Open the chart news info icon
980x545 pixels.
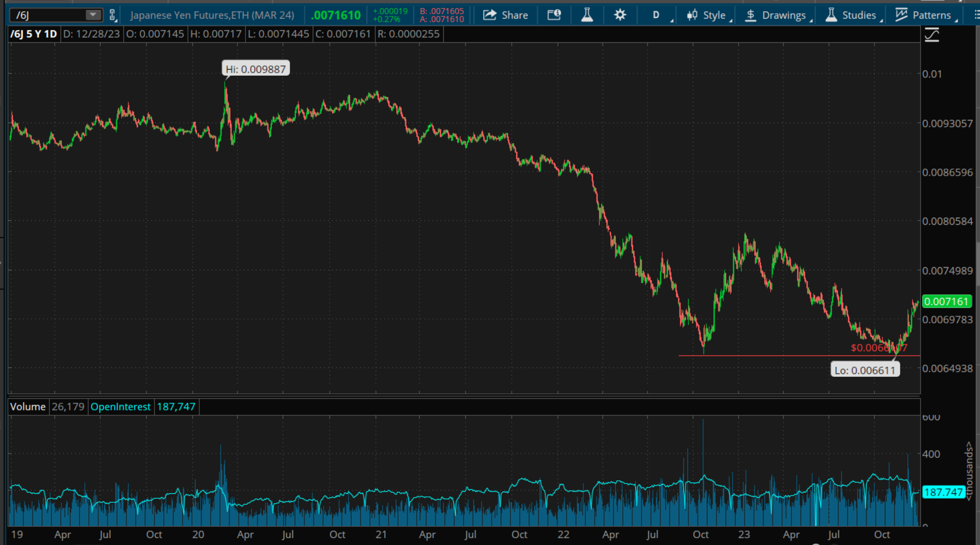coord(554,15)
